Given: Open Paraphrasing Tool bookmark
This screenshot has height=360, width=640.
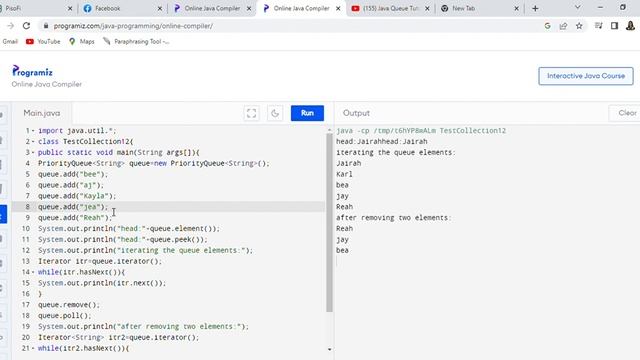Looking at the screenshot, I should point(136,41).
